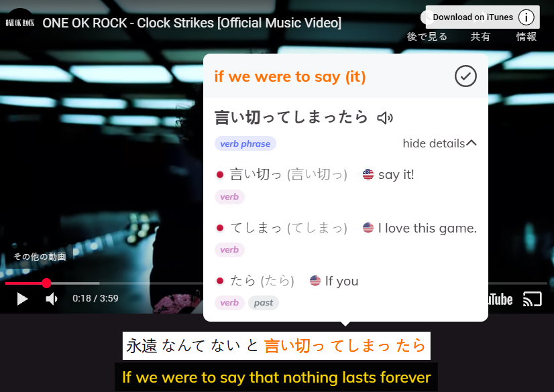Open the video title link

point(192,23)
